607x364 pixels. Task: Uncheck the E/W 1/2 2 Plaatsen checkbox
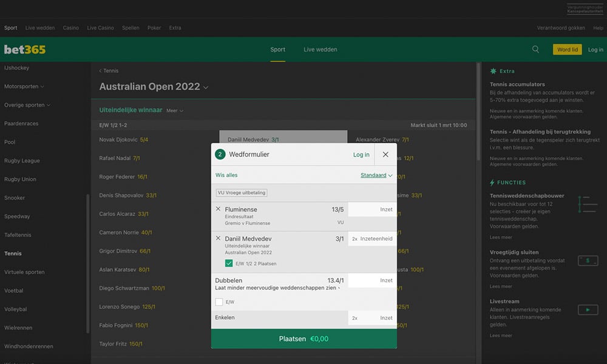pos(229,263)
